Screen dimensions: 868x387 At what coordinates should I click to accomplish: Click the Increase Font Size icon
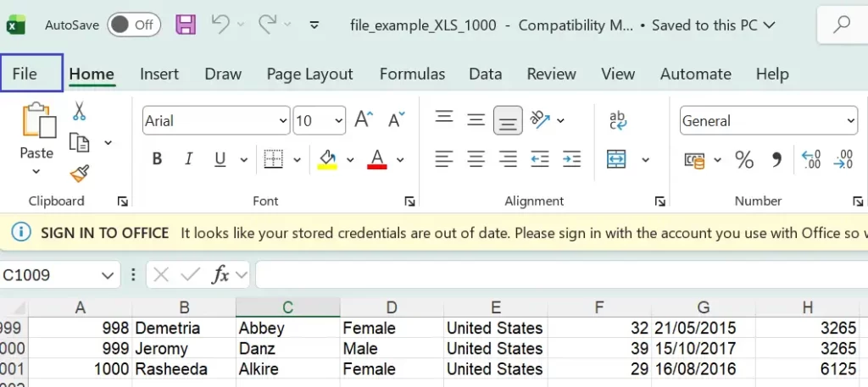(x=364, y=120)
